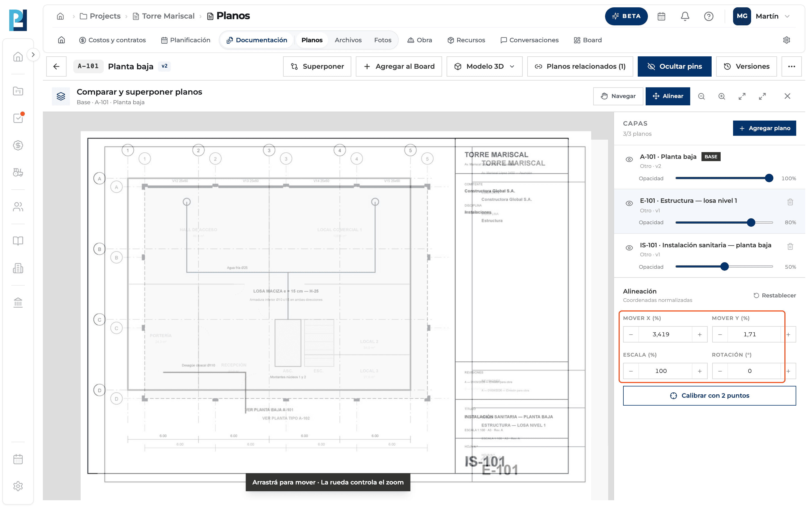Expand the collapsed left sidebar
The width and height of the screenshot is (812, 507).
[x=33, y=55]
